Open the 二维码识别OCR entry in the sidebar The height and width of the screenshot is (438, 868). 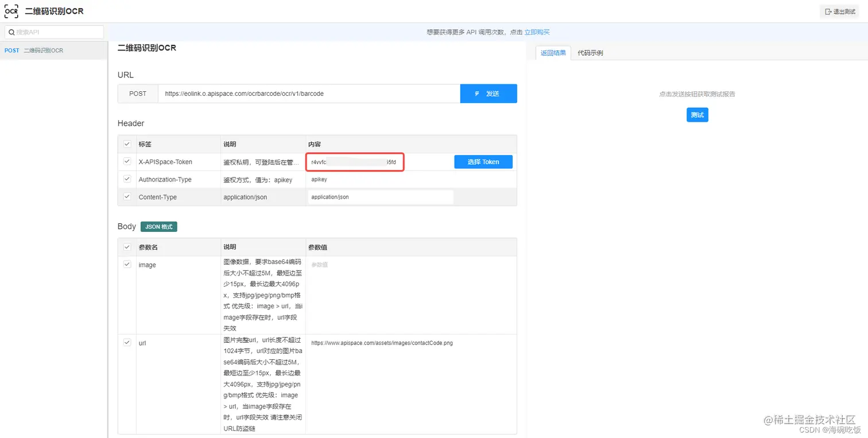pyautogui.click(x=42, y=51)
